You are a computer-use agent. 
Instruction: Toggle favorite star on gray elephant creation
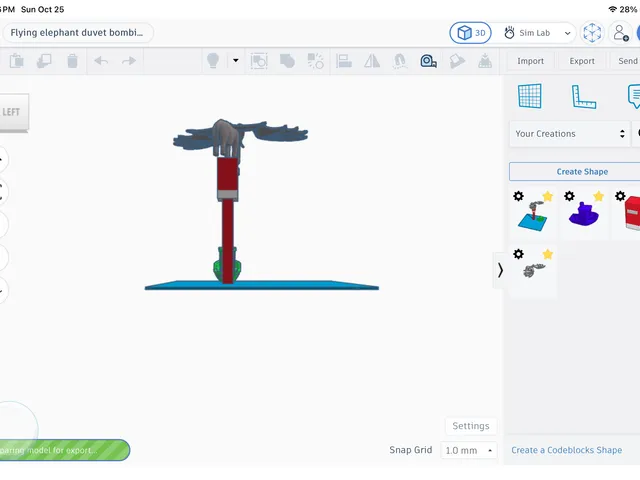coord(548,254)
